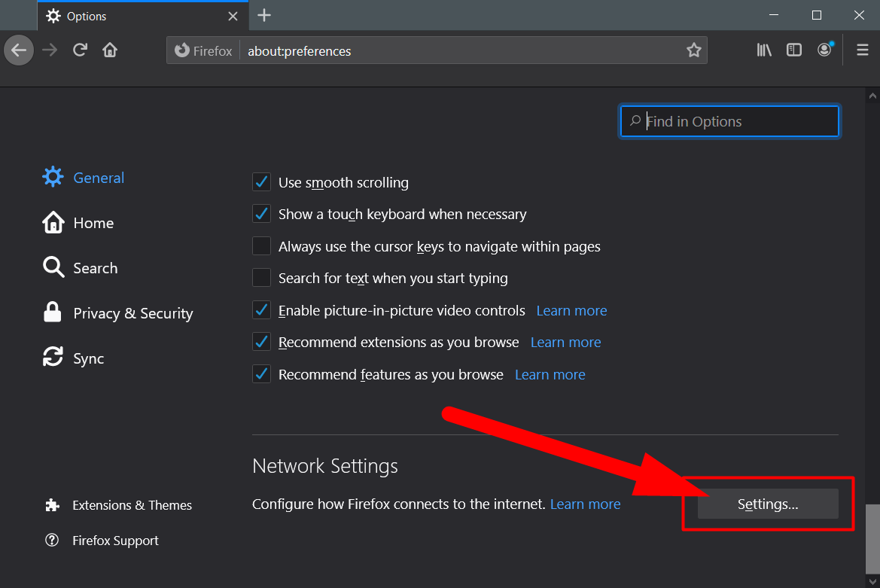Open Network Settings with the Settings button
880x588 pixels.
767,504
